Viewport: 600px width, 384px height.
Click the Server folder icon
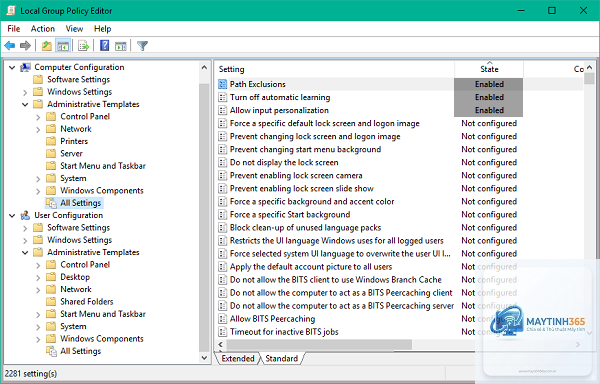[x=51, y=154]
